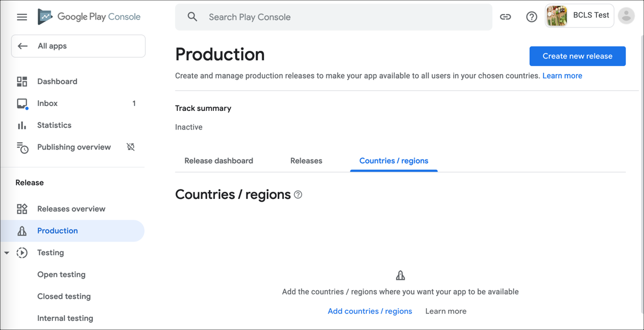Click the Production page heading

(x=220, y=55)
